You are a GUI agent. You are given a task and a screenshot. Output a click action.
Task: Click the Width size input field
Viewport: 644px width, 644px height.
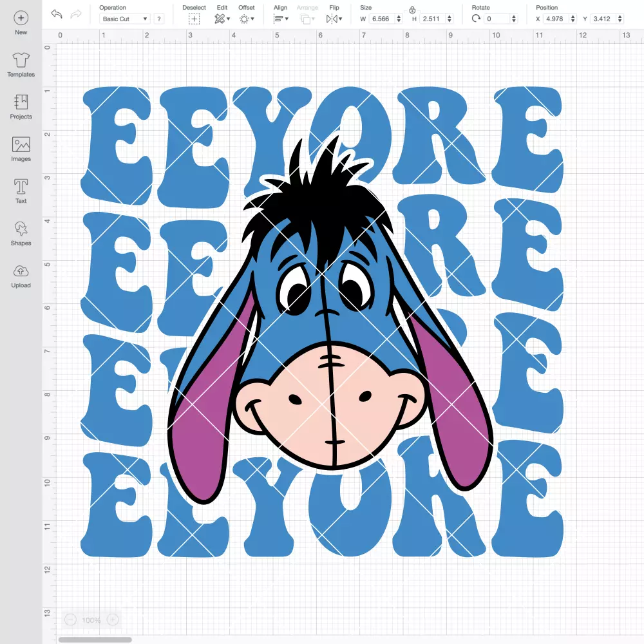pyautogui.click(x=381, y=19)
